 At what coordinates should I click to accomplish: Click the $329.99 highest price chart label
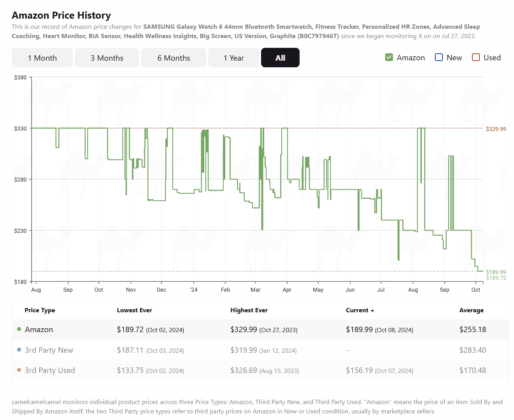pos(496,129)
